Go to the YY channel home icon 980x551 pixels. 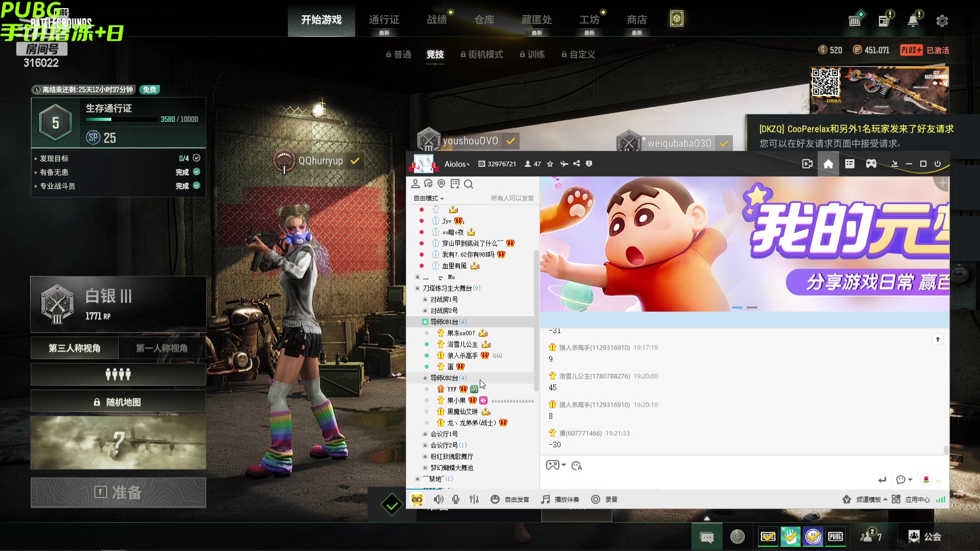click(828, 164)
